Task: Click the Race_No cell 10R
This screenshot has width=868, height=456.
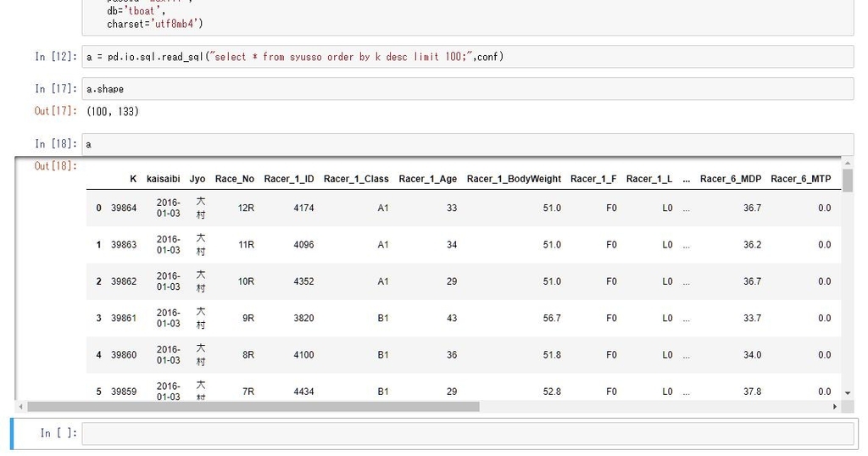Action: click(246, 281)
